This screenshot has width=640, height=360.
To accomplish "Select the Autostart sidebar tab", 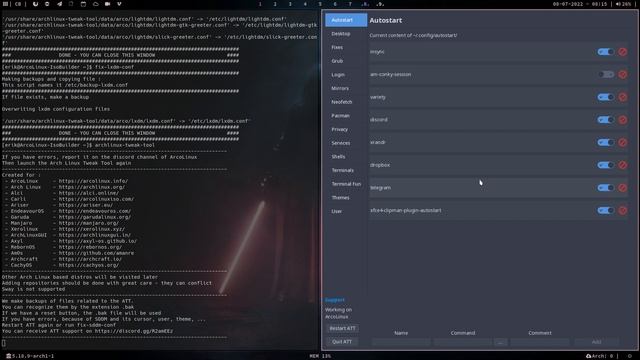I will [x=346, y=20].
